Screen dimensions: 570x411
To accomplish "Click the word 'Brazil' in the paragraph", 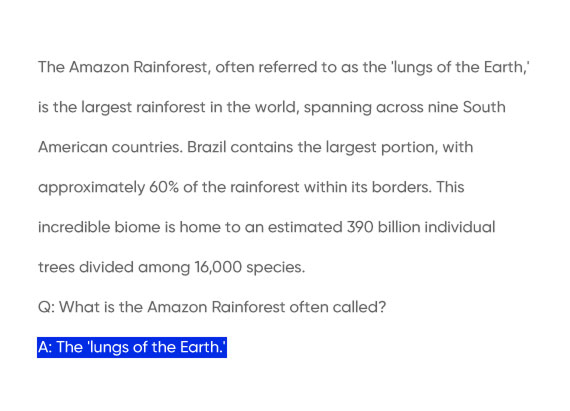I will (x=206, y=147).
